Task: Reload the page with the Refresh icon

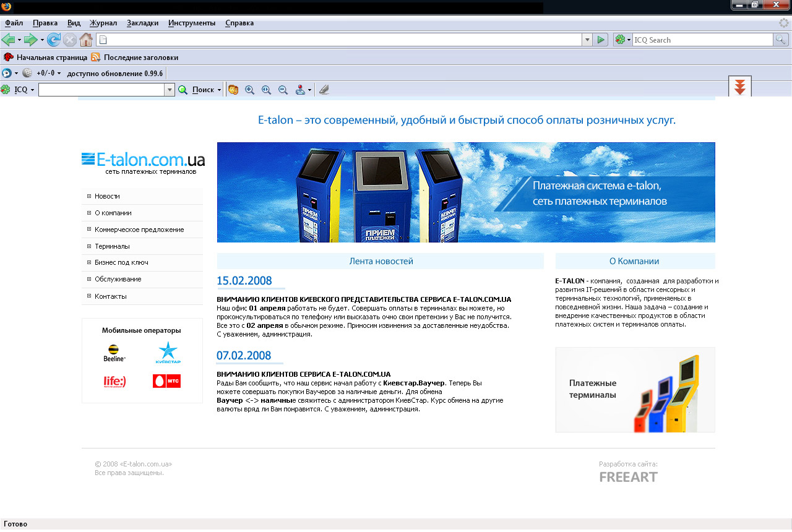Action: coord(54,40)
